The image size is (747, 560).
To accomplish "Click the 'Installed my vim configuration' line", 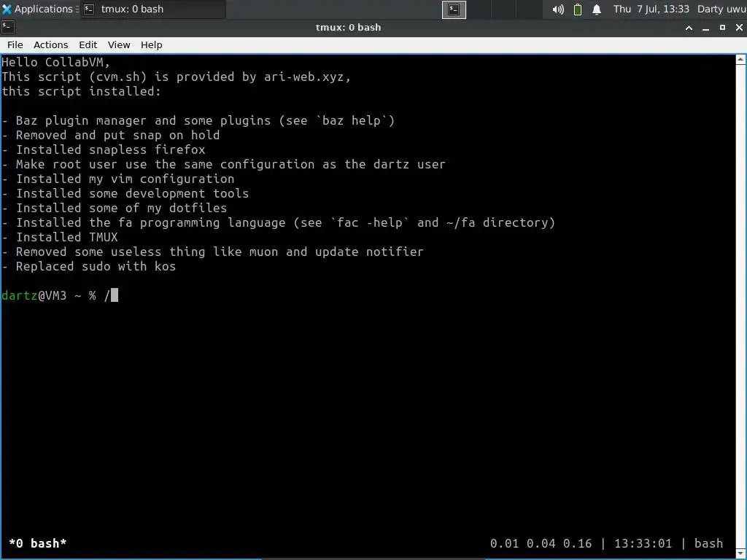I will pos(117,179).
